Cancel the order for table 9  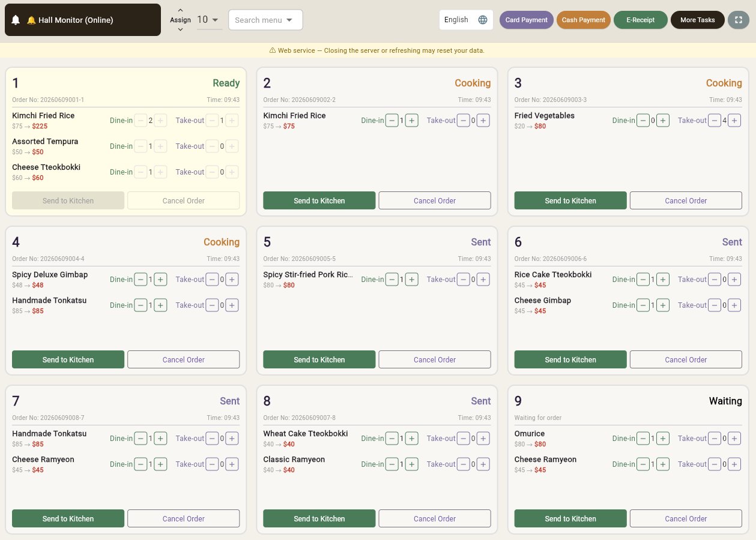[x=686, y=518]
